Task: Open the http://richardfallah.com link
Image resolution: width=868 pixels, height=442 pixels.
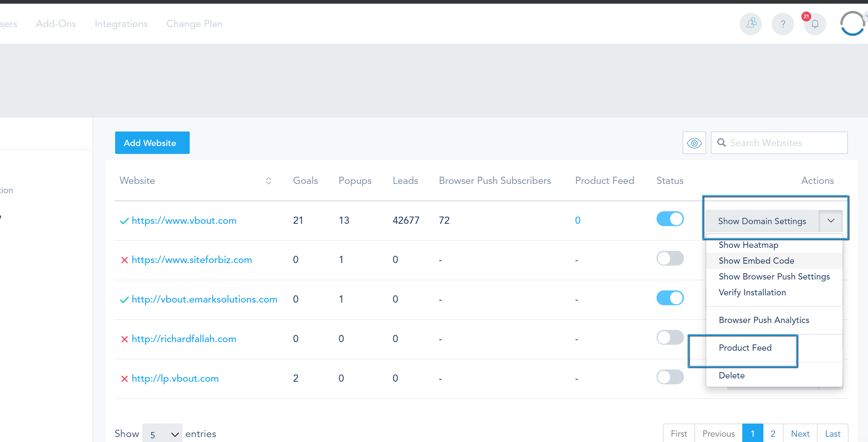Action: pos(184,339)
